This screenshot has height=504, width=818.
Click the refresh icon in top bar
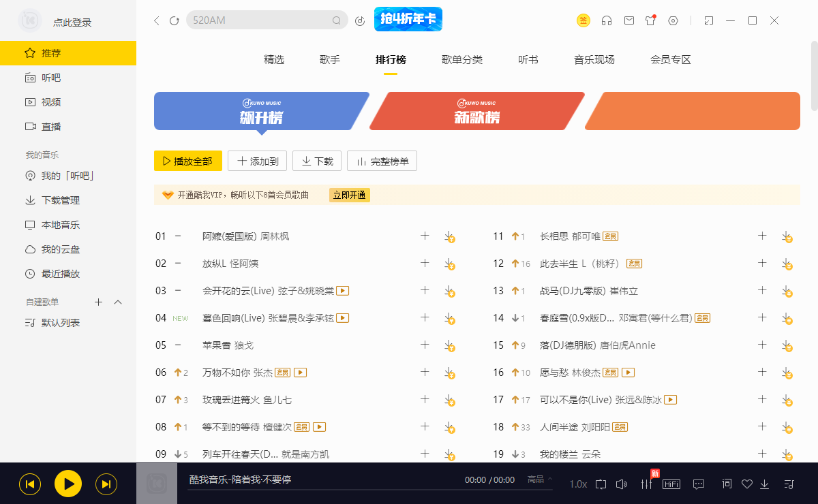click(175, 20)
